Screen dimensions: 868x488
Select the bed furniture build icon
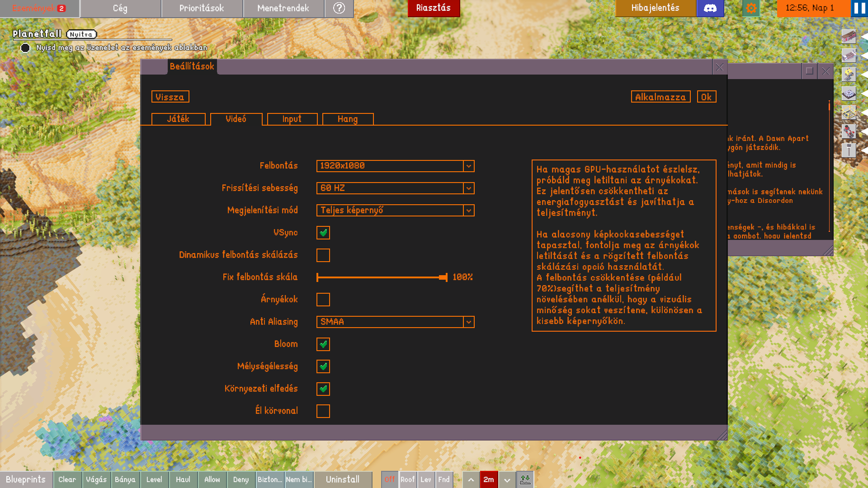pos(849,56)
